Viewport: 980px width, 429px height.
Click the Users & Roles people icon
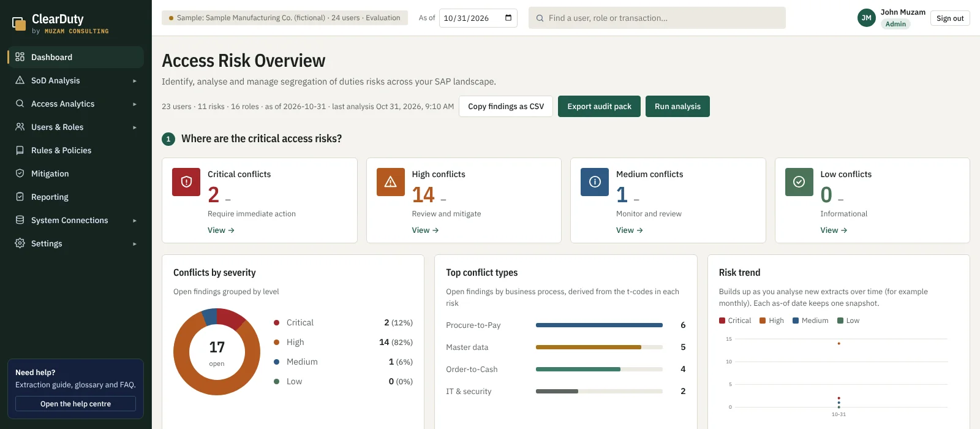click(20, 127)
